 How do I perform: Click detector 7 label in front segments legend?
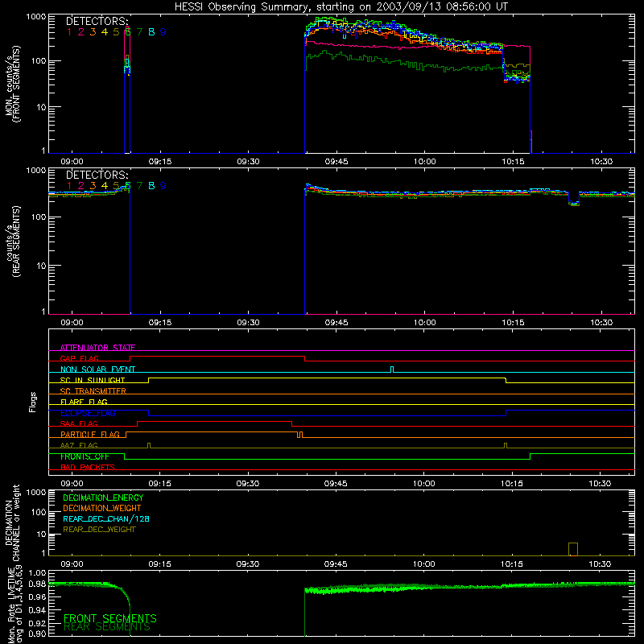139,32
